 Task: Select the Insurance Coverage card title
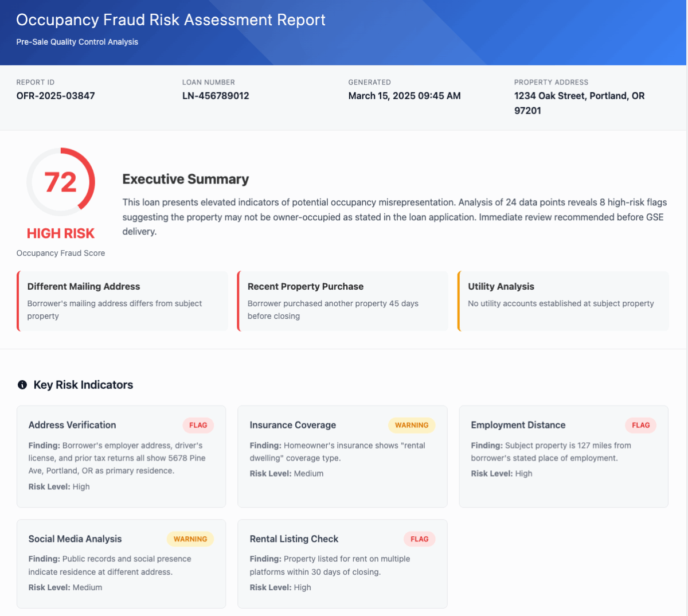pos(292,425)
